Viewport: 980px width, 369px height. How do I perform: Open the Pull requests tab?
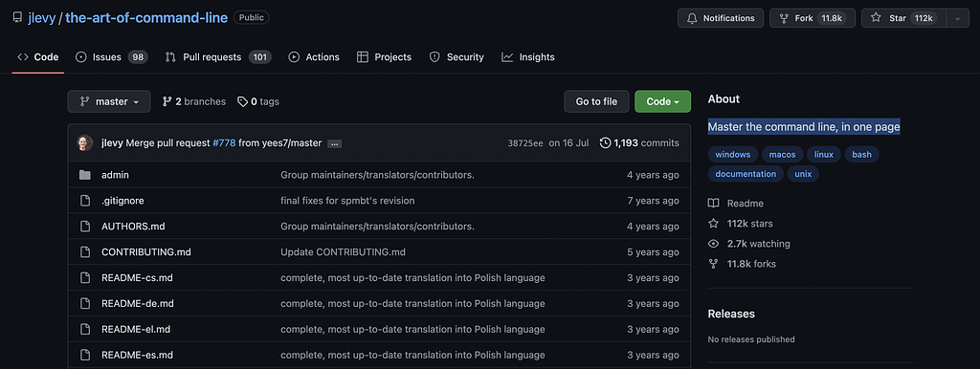(x=217, y=56)
